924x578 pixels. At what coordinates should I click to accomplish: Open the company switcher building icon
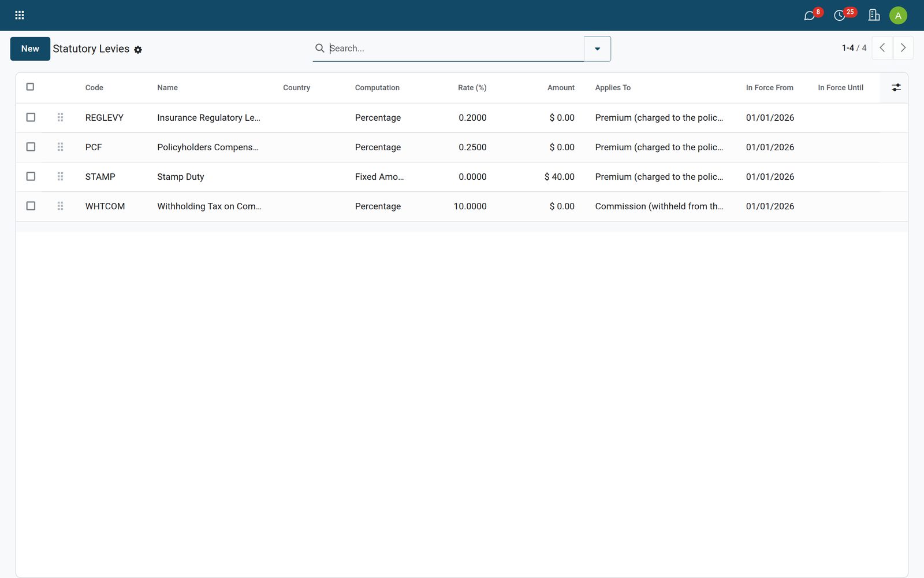pyautogui.click(x=874, y=15)
